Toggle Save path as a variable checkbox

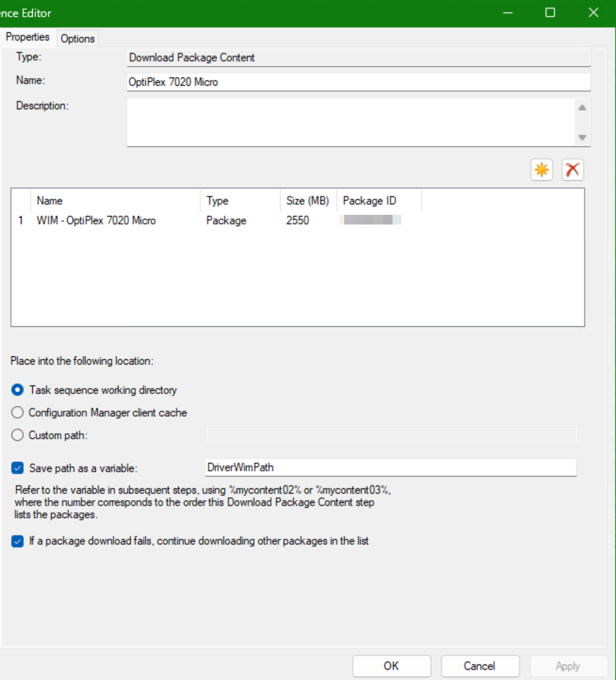tap(18, 468)
